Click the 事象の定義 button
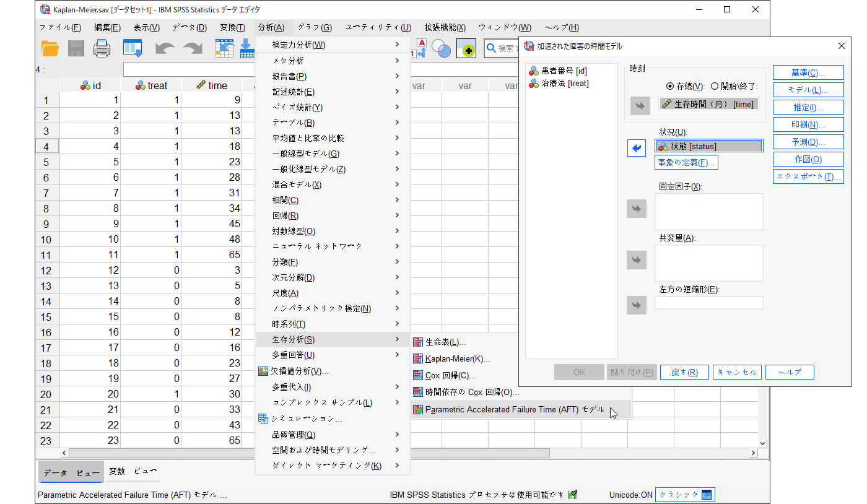The image size is (867, 504). (686, 163)
